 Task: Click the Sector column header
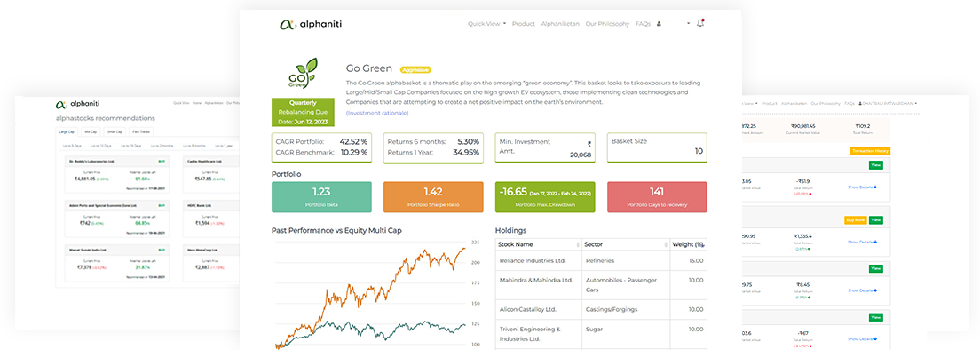[x=626, y=244]
